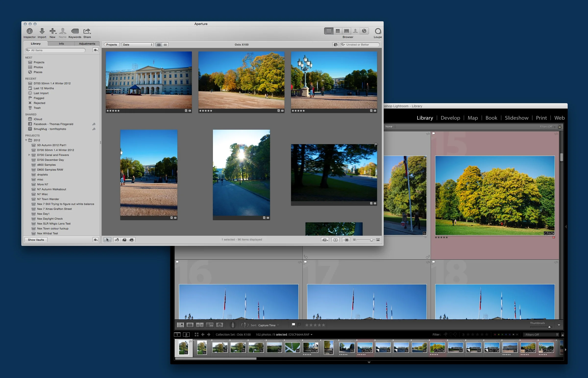Open the Date sorting dropdown in Aperture
The image size is (588, 378).
tap(137, 44)
